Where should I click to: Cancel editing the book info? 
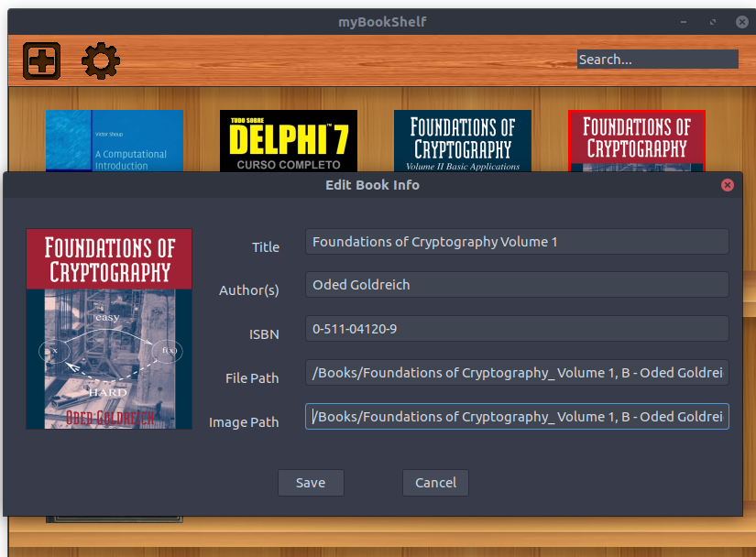435,483
